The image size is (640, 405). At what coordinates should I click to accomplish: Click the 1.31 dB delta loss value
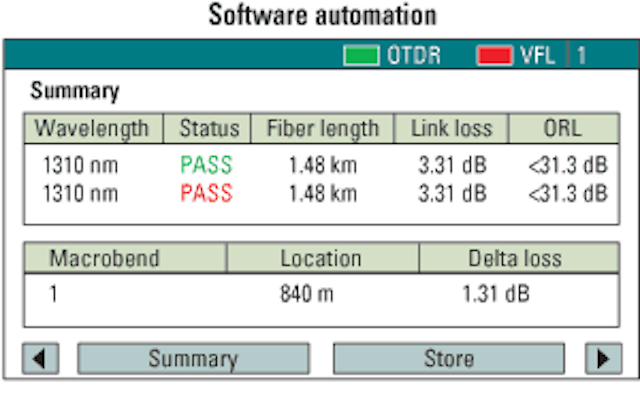(x=496, y=294)
